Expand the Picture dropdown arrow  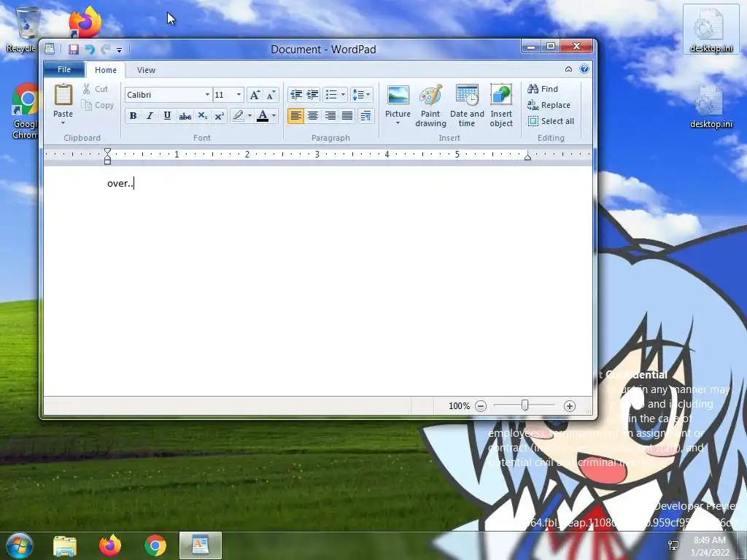398,123
